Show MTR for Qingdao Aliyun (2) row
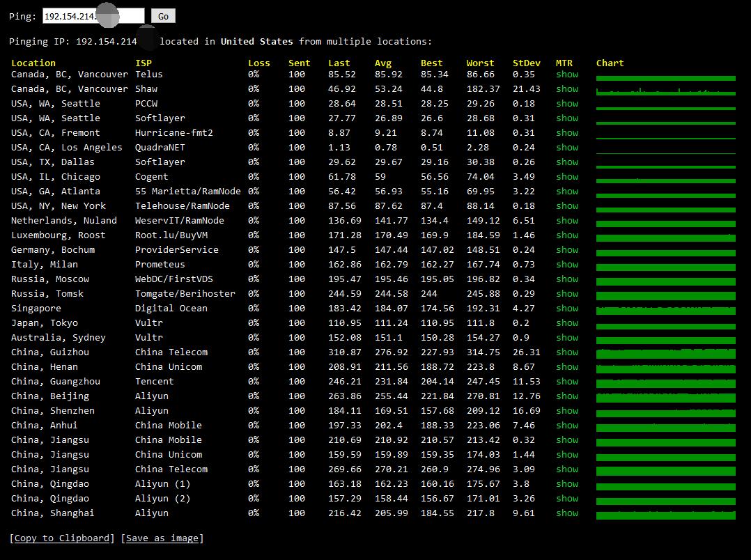Screen dimensions: 751x560 click(567, 498)
